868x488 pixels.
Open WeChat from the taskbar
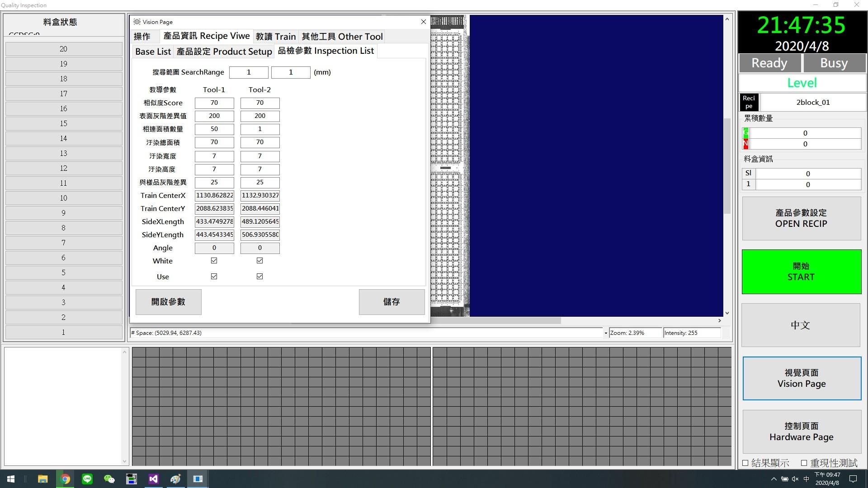[109, 479]
